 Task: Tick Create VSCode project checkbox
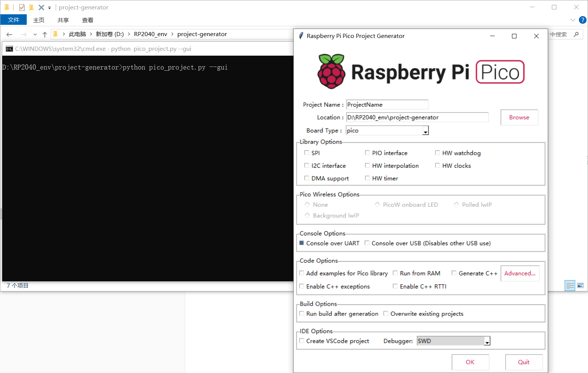pos(302,341)
